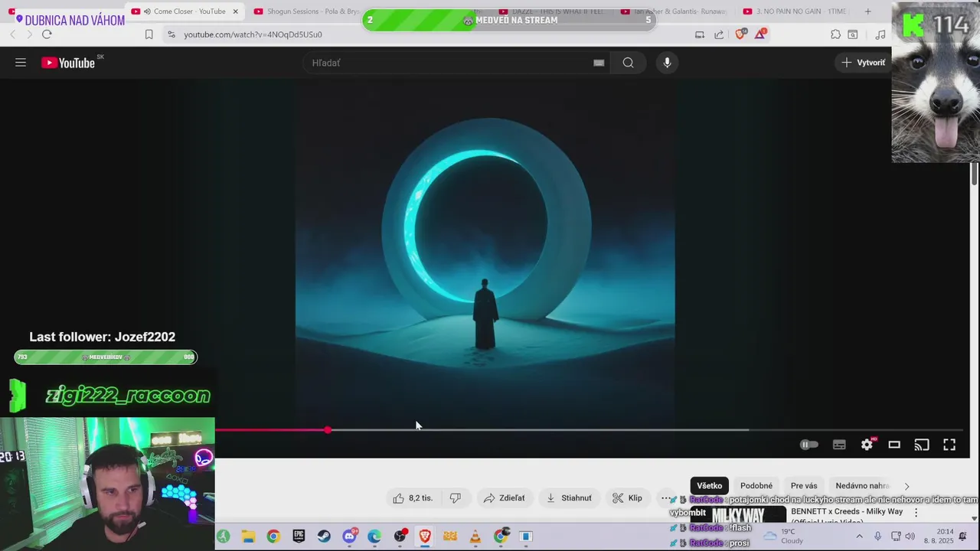Launch VLC from the taskbar

tap(475, 536)
